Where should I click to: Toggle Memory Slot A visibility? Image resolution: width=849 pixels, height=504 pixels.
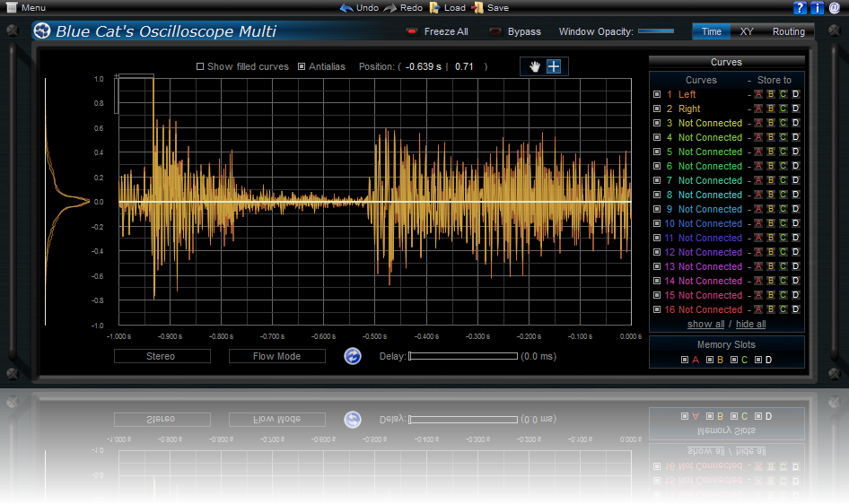click(x=685, y=360)
